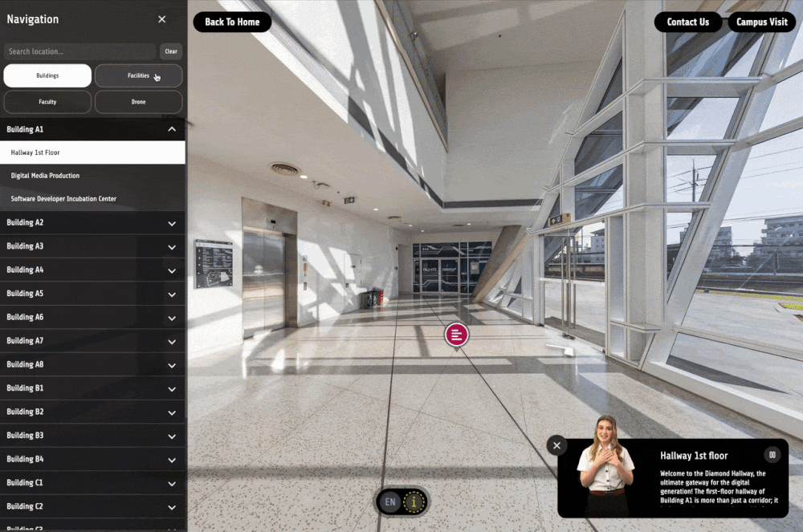Viewport: 803px width, 532px height.
Task: Expand the Building A3 section
Action: click(x=92, y=246)
